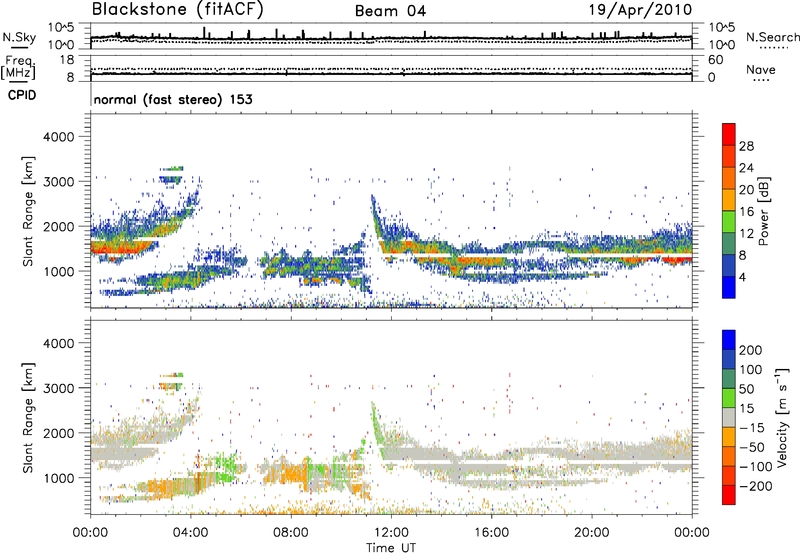Select the 100 label on velocity colorbar
The width and height of the screenshot is (800, 554).
tap(751, 370)
